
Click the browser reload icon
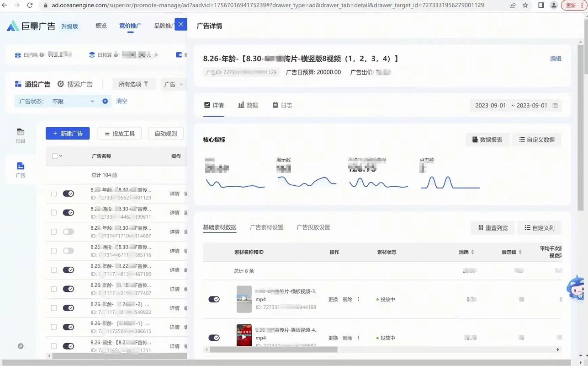(30, 5)
